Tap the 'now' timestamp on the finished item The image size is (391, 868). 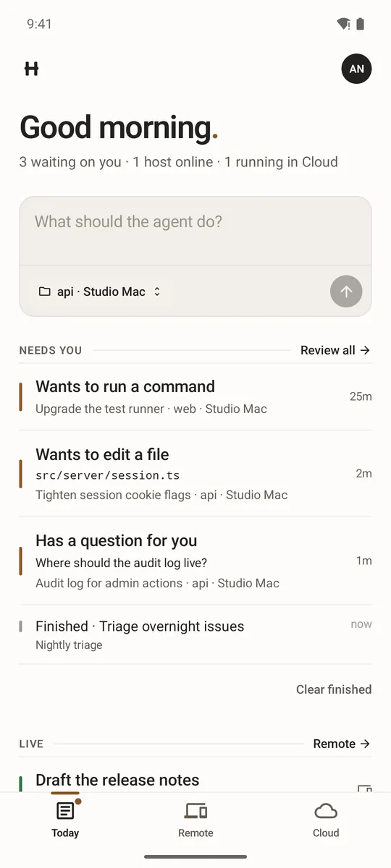tap(361, 624)
